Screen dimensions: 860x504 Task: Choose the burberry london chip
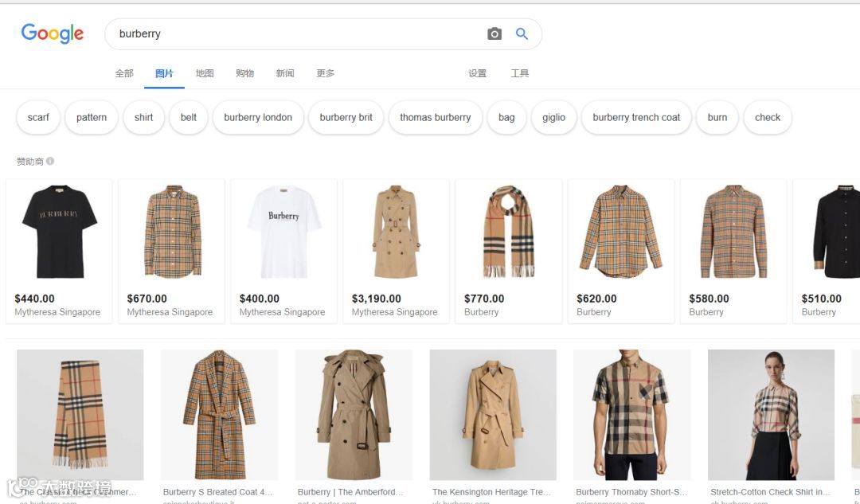click(x=258, y=117)
